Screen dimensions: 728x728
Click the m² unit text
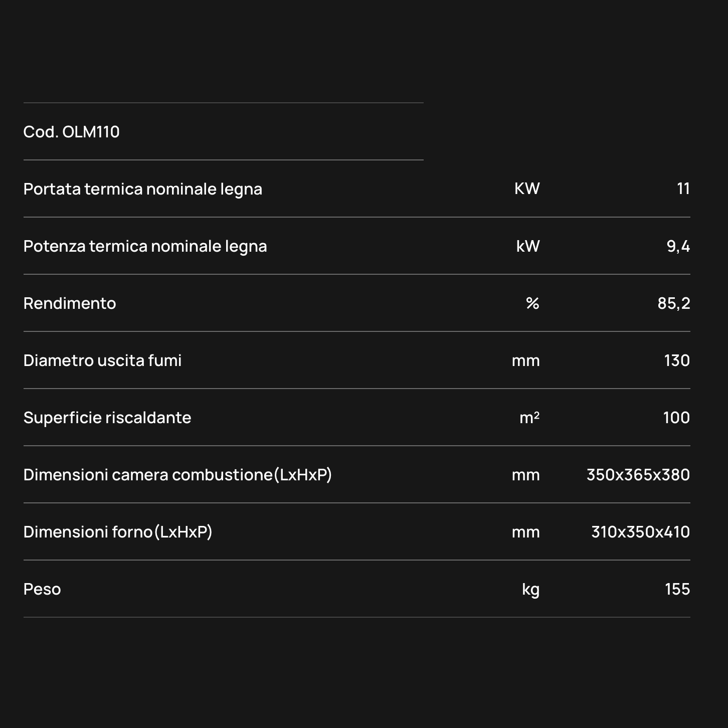tap(529, 418)
